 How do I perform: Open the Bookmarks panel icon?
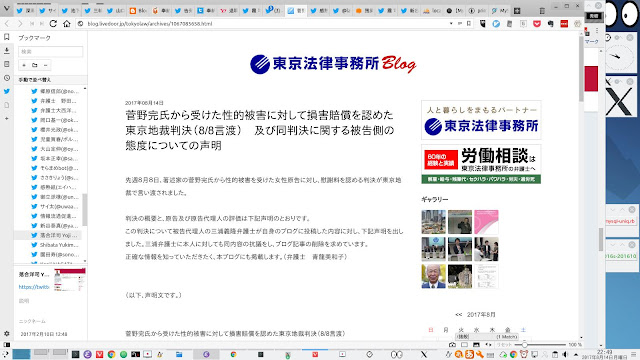point(7,37)
